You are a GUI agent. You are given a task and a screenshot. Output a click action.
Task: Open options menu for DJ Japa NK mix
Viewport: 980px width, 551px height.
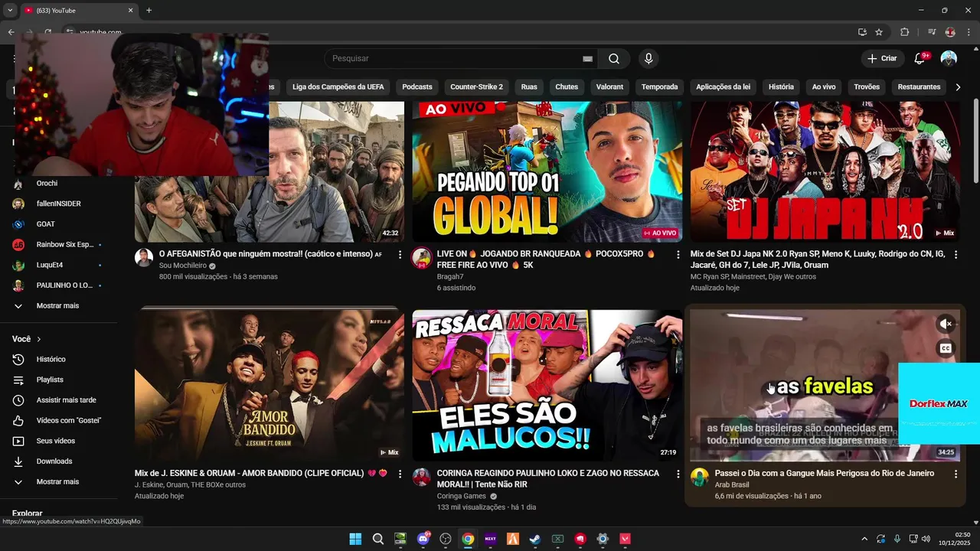[x=955, y=254]
